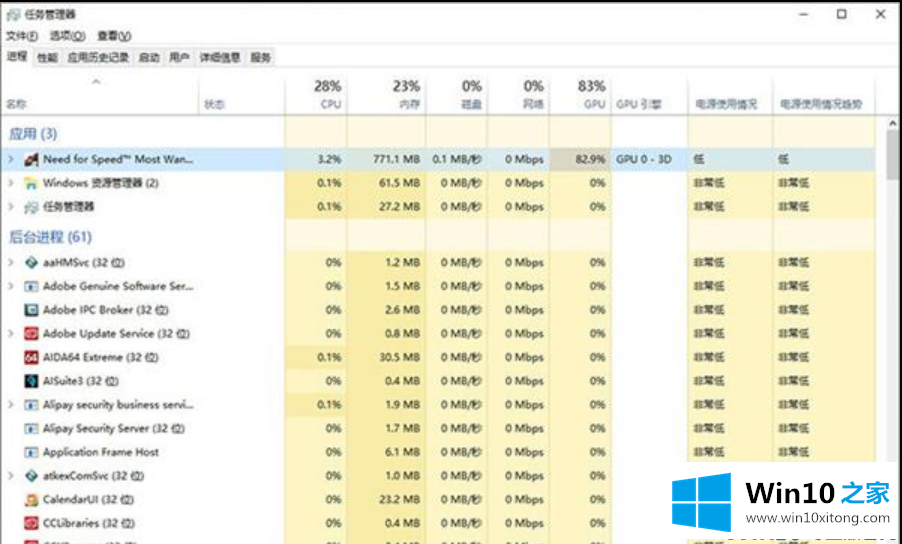This screenshot has width=902, height=544.
Task: Expand the 任务管理器 process group
Action: pos(10,206)
